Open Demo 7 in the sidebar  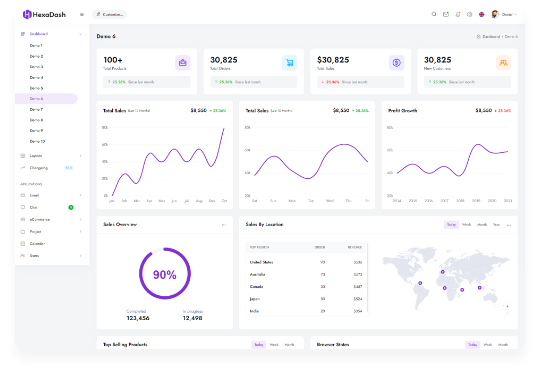click(x=36, y=109)
